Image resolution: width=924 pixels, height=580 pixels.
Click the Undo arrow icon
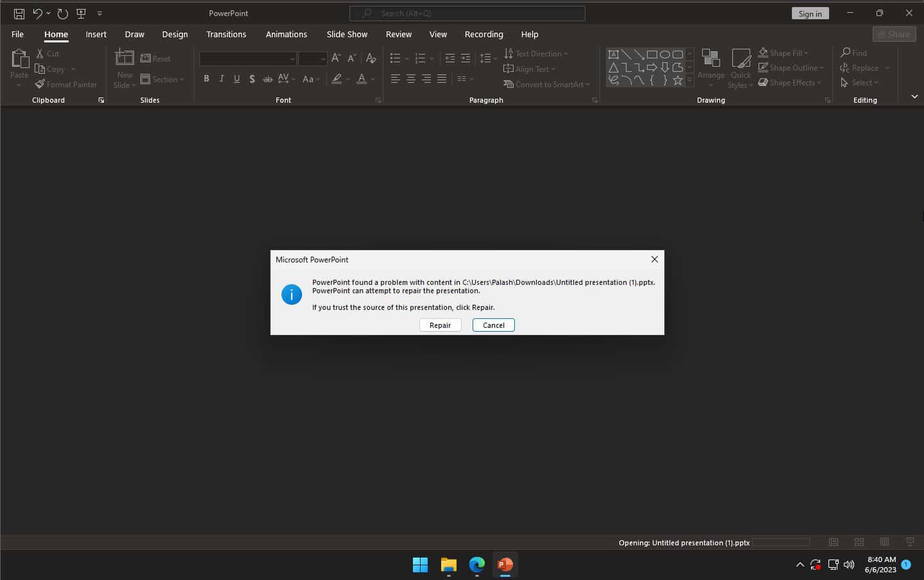37,13
